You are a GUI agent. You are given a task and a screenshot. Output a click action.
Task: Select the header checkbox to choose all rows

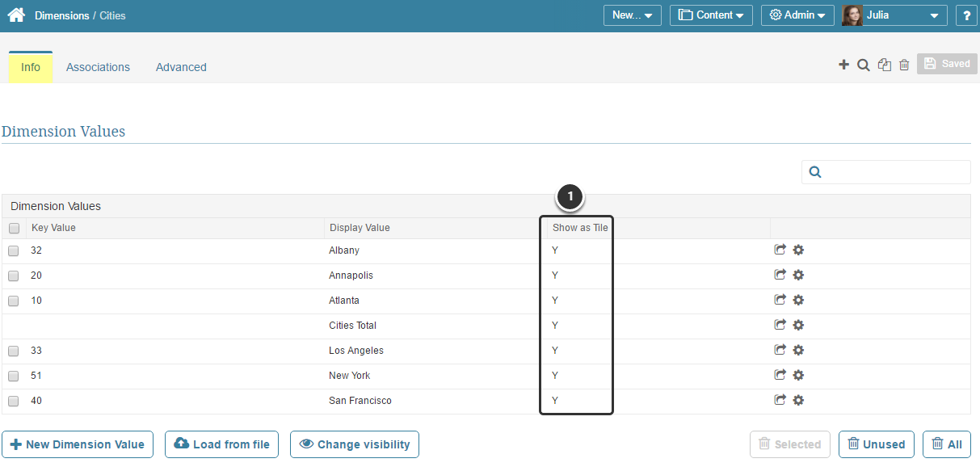click(14, 228)
